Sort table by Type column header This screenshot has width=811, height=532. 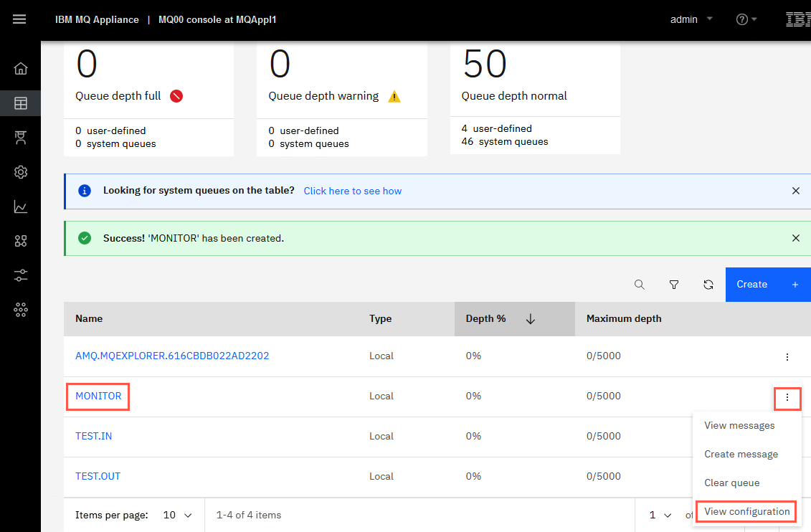(x=380, y=318)
